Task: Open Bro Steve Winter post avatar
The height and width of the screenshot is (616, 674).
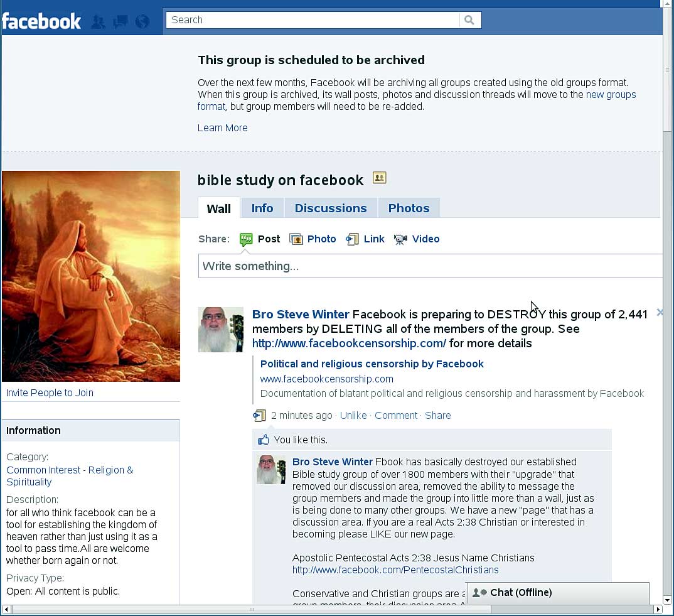Action: point(220,330)
